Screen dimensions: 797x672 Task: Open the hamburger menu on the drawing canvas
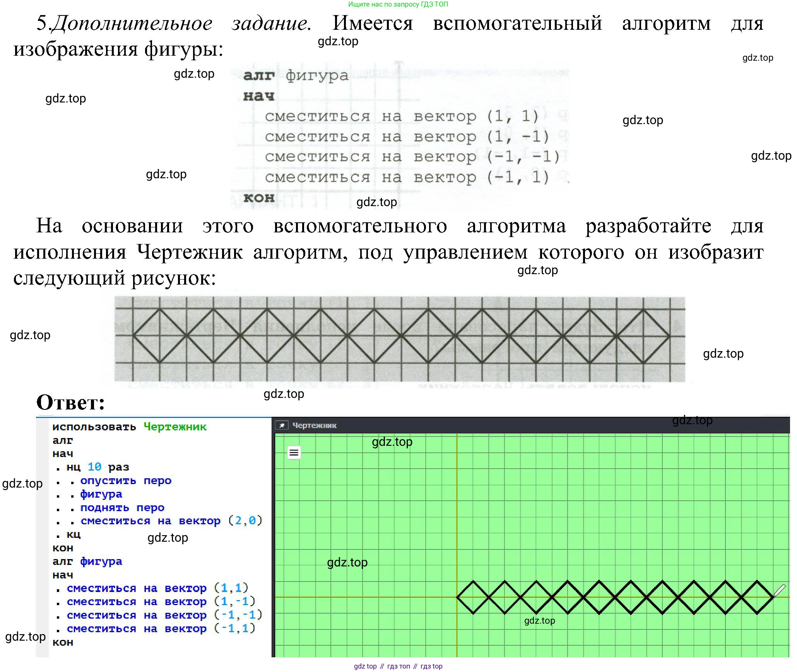click(x=294, y=452)
